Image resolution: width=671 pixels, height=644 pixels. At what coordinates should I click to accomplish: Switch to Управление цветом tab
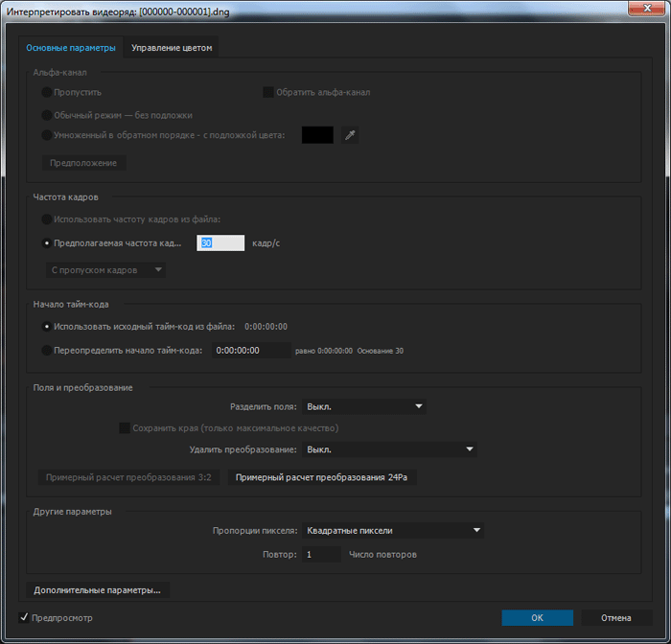pos(174,48)
